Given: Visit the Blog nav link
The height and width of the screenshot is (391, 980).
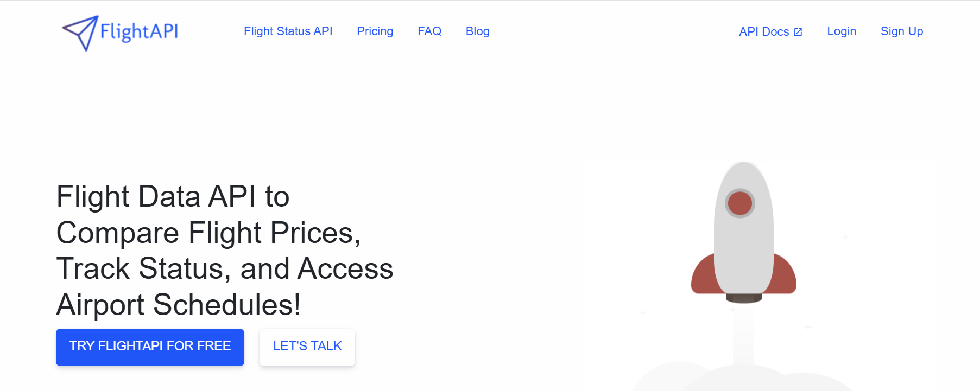Looking at the screenshot, I should pos(477,31).
